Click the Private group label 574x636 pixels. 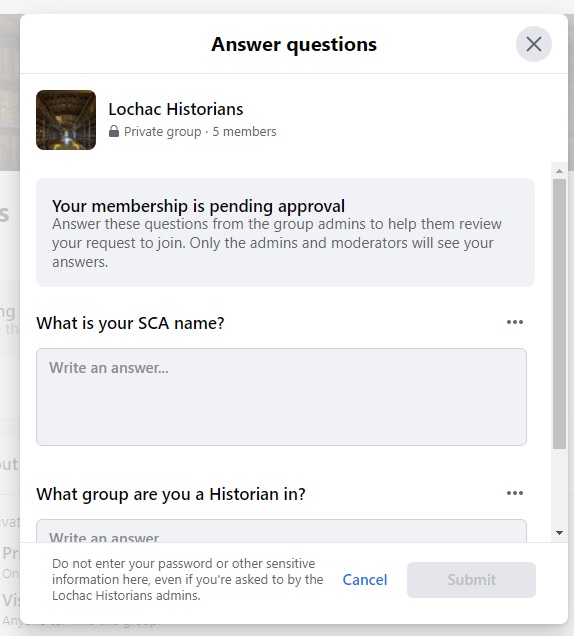(162, 132)
